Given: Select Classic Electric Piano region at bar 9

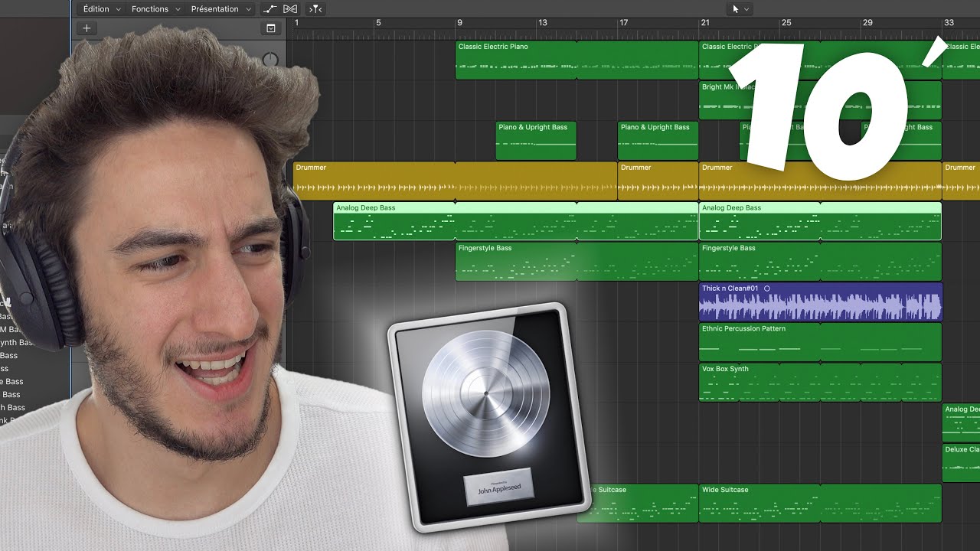Looking at the screenshot, I should [x=577, y=60].
